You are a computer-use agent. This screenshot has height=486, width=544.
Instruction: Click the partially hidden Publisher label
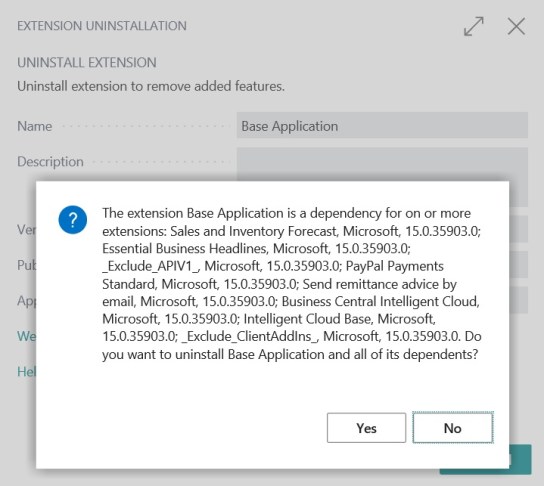[26, 265]
